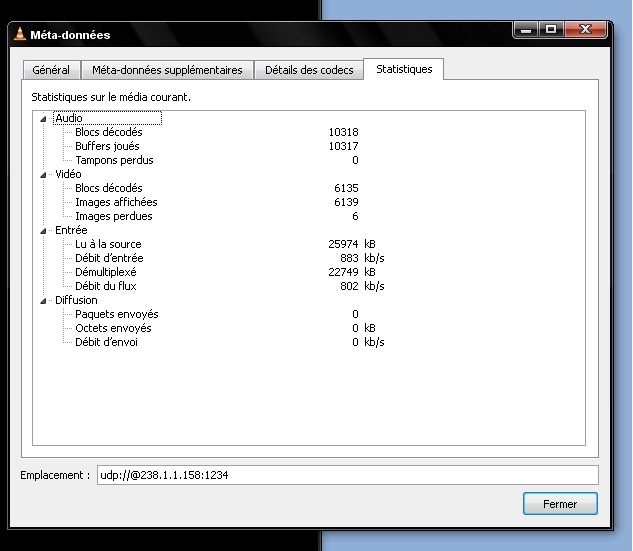This screenshot has height=551, width=633.
Task: Select the Images perdues row
Action: tap(114, 216)
